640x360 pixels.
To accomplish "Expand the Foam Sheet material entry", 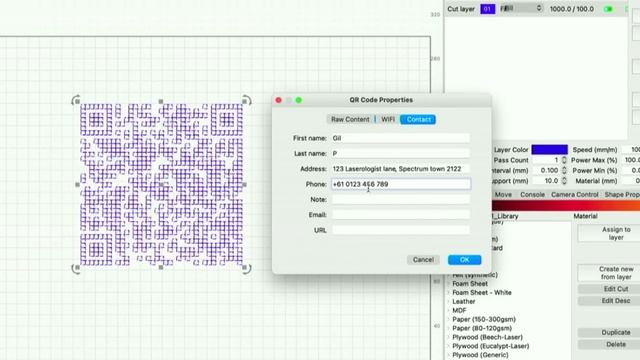I will 449,284.
